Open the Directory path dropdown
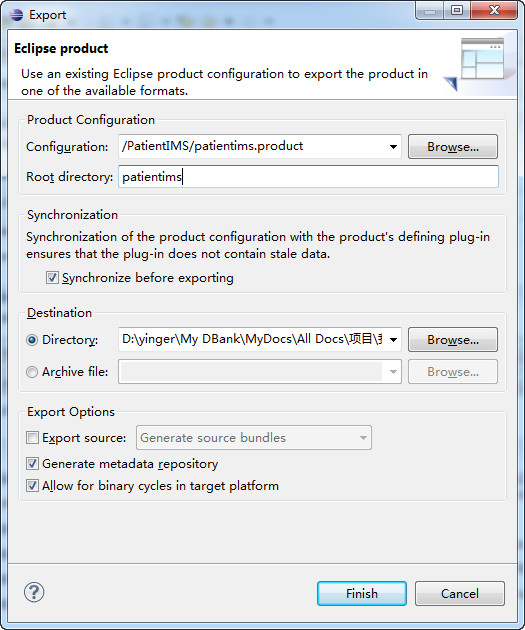This screenshot has width=525, height=630. pos(393,340)
